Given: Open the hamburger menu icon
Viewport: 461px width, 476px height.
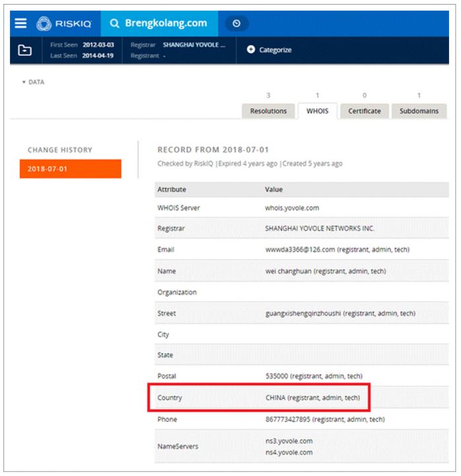Looking at the screenshot, I should 21,23.
